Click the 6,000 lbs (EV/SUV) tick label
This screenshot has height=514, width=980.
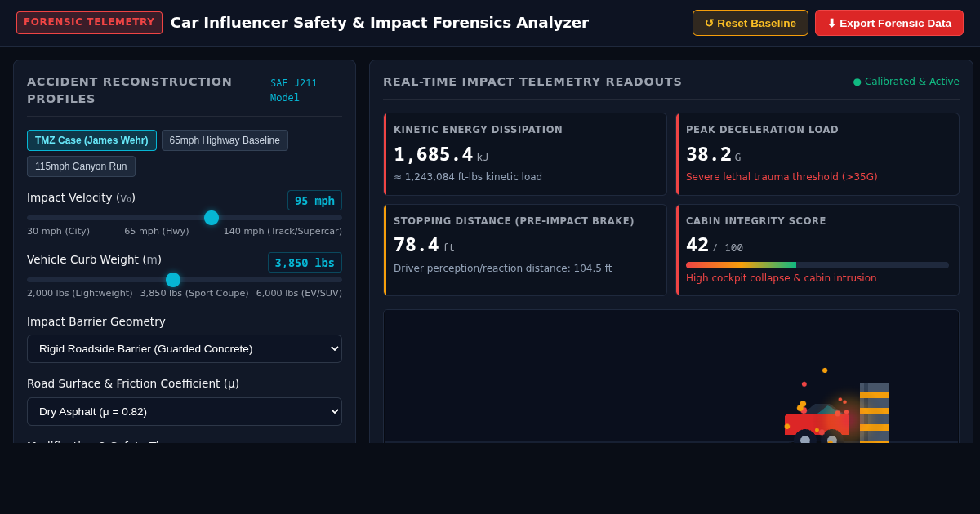299,294
